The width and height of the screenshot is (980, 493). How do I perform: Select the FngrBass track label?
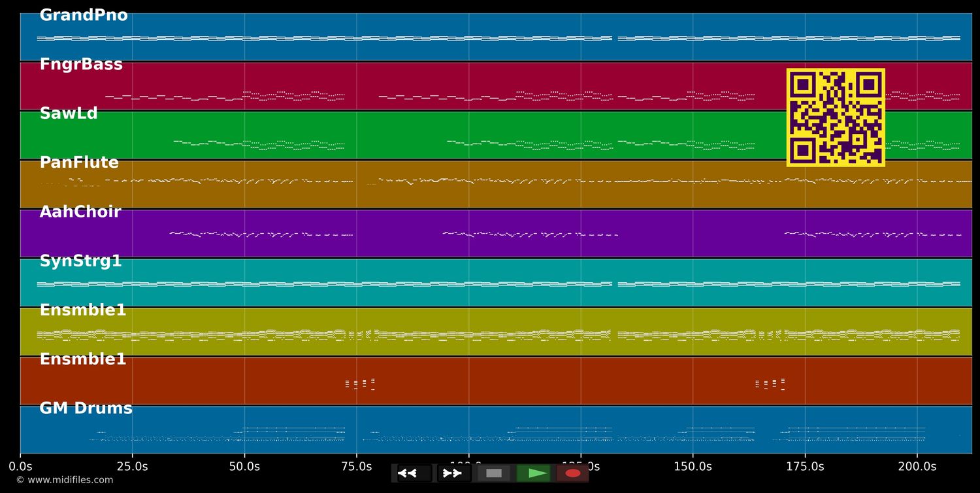click(81, 65)
